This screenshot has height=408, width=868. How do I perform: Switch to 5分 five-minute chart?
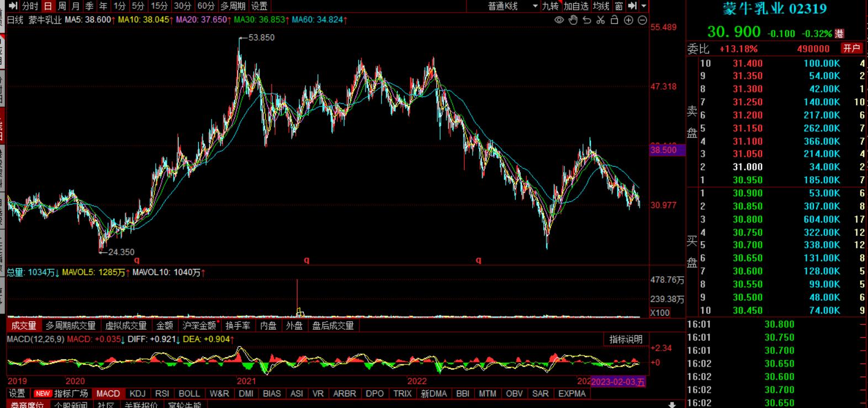click(137, 6)
